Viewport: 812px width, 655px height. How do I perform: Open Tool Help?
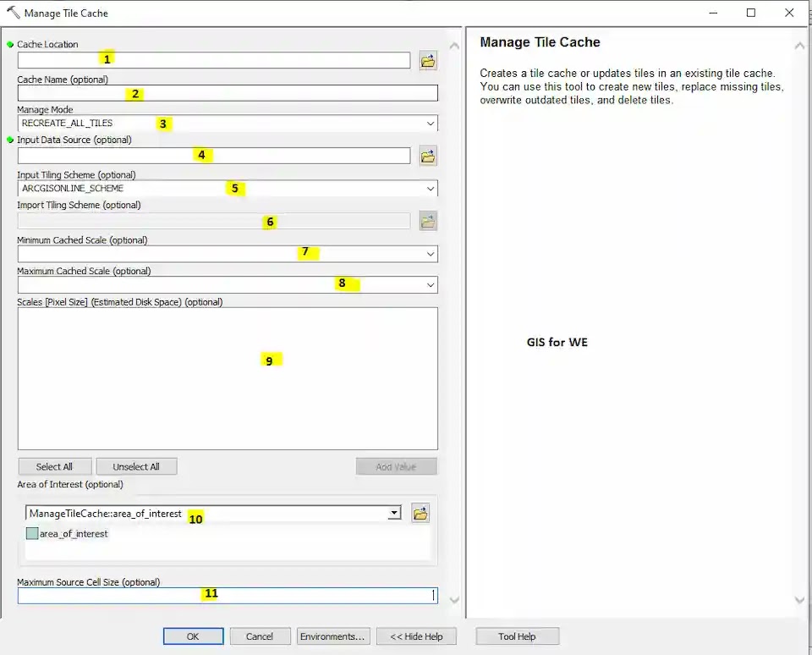(x=518, y=636)
